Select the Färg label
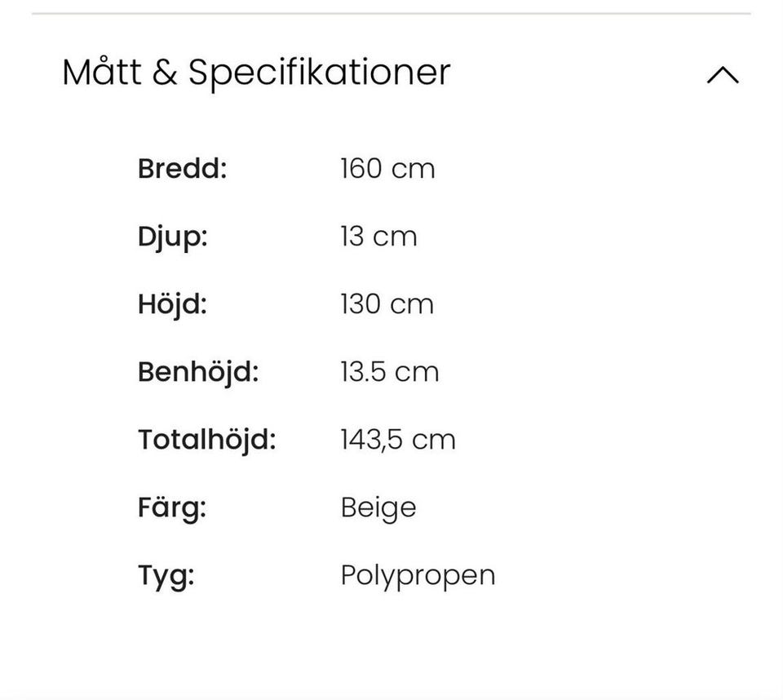Viewport: 783px width, 700px height. coord(171,507)
